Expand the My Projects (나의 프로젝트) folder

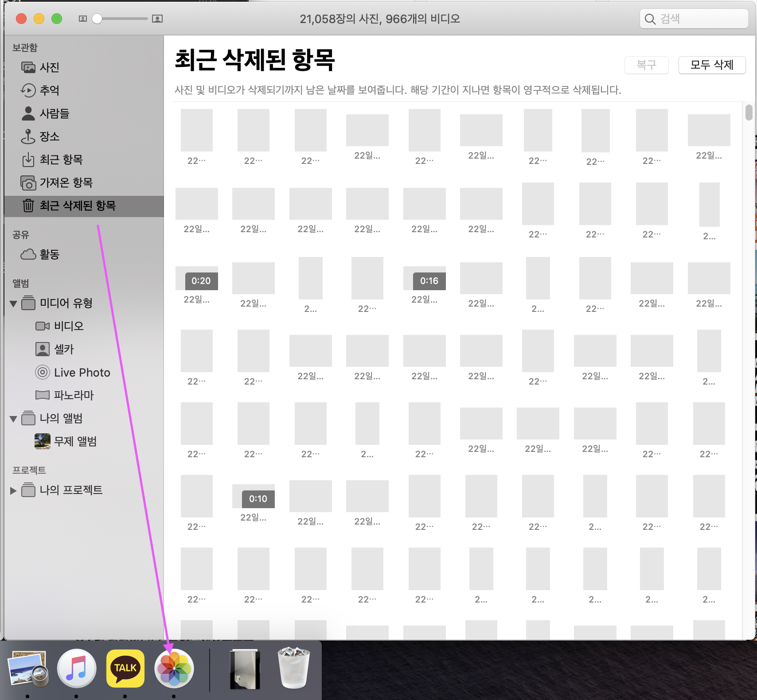pos(13,490)
